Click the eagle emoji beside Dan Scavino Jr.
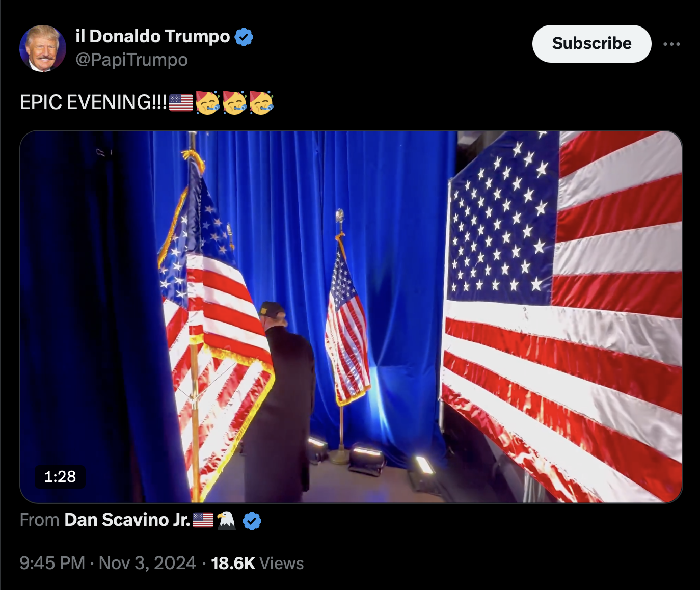700x590 pixels. click(226, 520)
